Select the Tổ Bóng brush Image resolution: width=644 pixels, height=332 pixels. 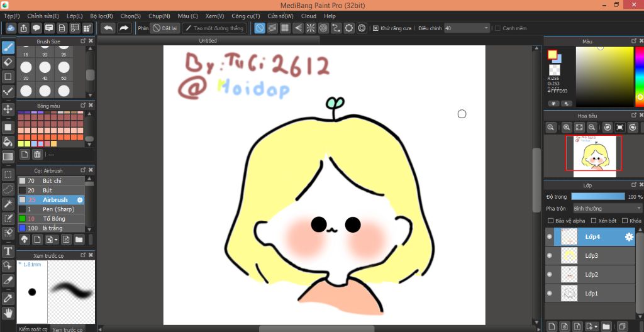[52, 219]
